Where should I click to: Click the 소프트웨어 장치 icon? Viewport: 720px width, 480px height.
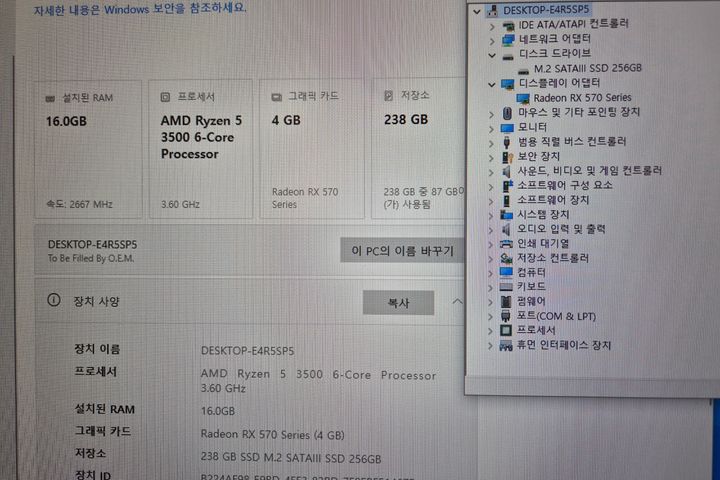506,201
